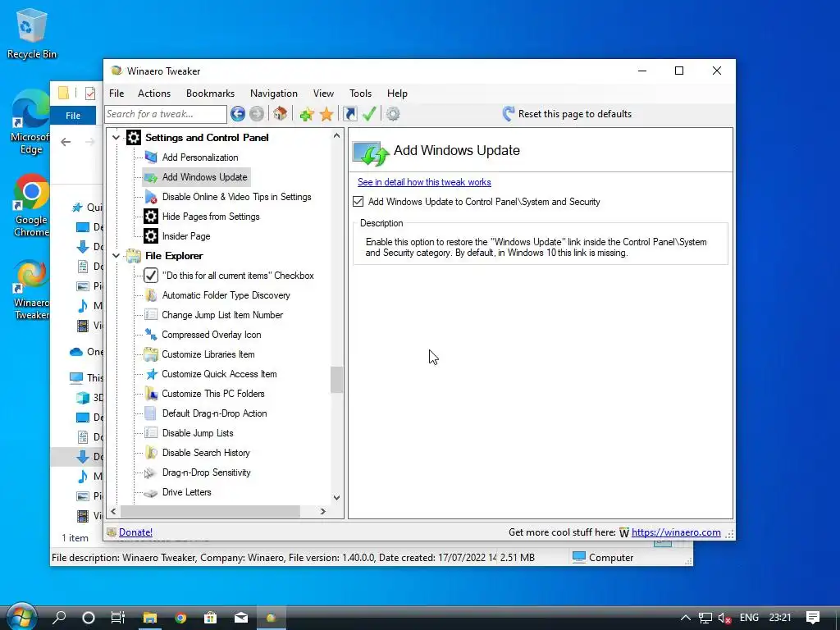
Task: Open Default Drag-n-Drop Action tweak
Action: tap(214, 413)
